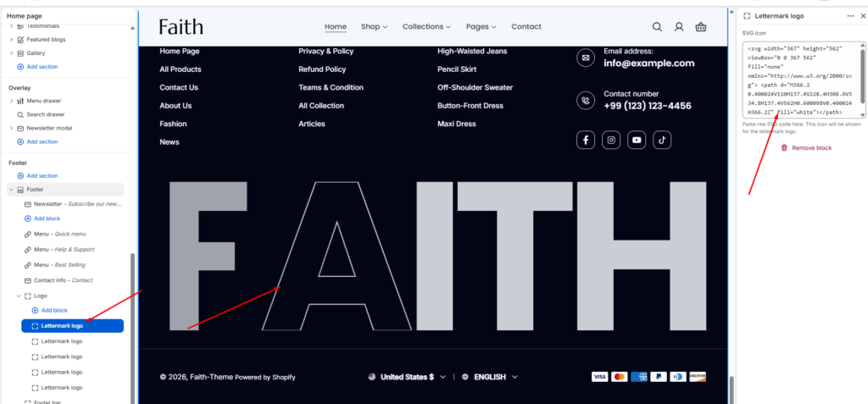Viewport: 868px width, 404px height.
Task: Select the highlighted Lettermark logo block
Action: pos(73,326)
